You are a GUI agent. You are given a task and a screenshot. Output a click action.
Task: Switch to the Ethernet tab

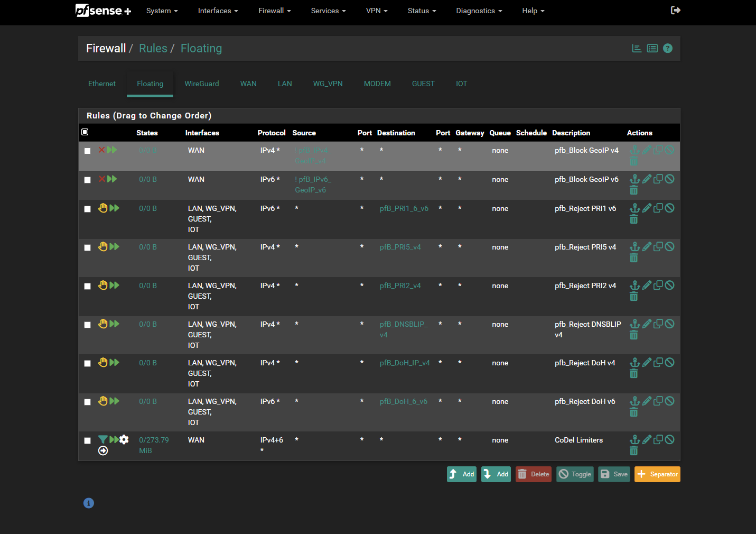click(102, 84)
